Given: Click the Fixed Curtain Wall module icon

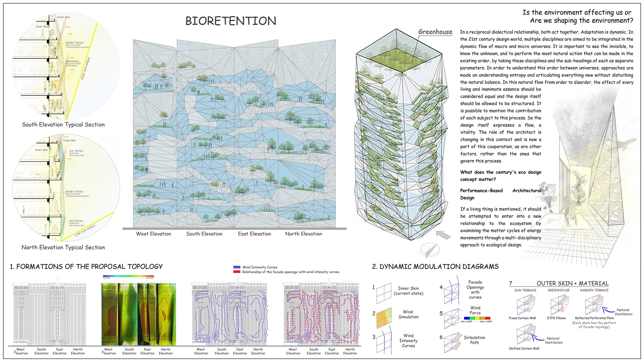Looking at the screenshot, I should tap(526, 305).
